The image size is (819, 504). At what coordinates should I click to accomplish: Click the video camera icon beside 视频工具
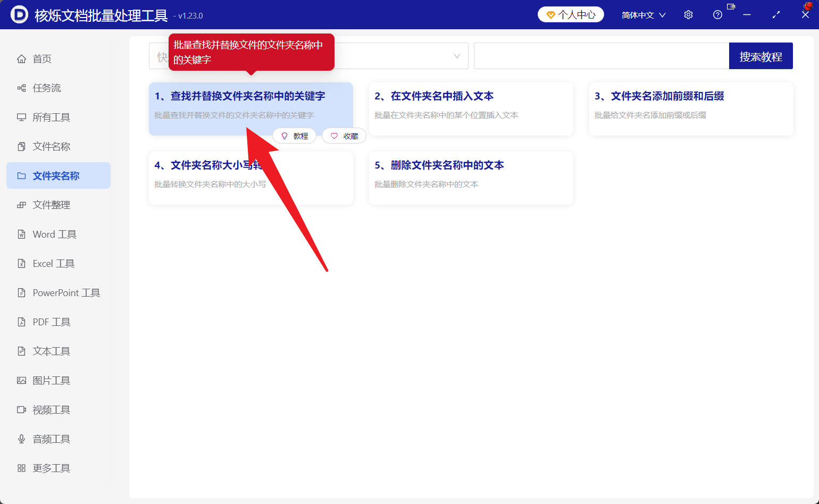click(21, 409)
